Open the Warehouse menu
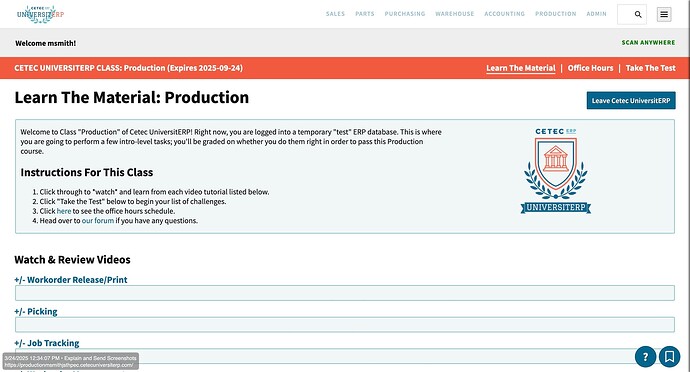This screenshot has width=690, height=372. (x=455, y=14)
